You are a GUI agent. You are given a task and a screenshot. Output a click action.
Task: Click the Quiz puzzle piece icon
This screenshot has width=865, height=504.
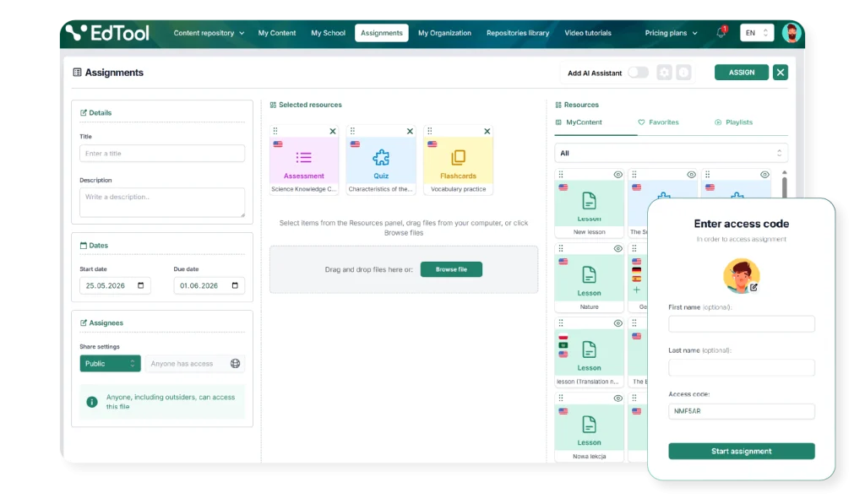pos(381,158)
